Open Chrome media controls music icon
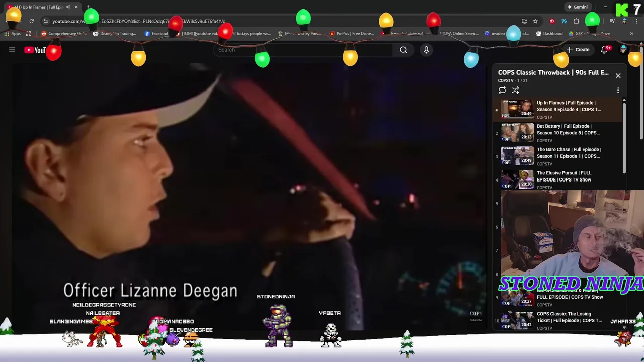The width and height of the screenshot is (644, 362). (x=612, y=21)
